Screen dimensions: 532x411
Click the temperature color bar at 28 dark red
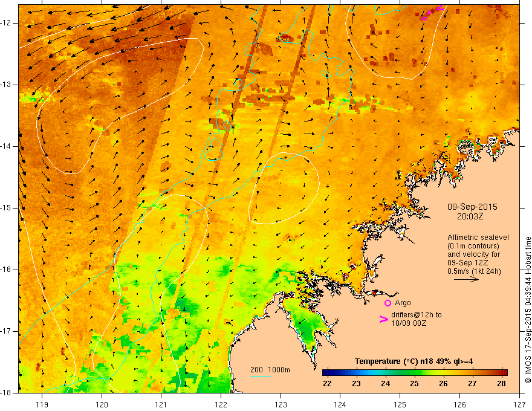click(502, 372)
